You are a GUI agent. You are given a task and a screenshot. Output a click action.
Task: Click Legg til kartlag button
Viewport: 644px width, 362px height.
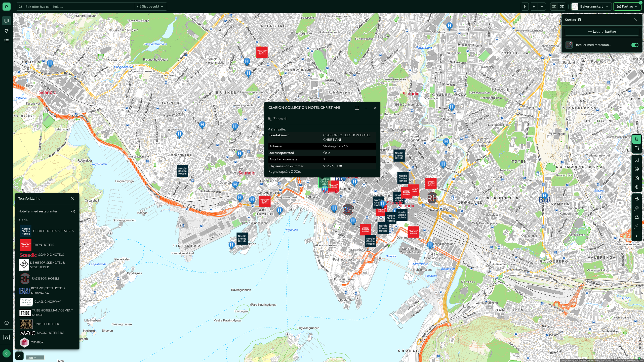coord(602,32)
